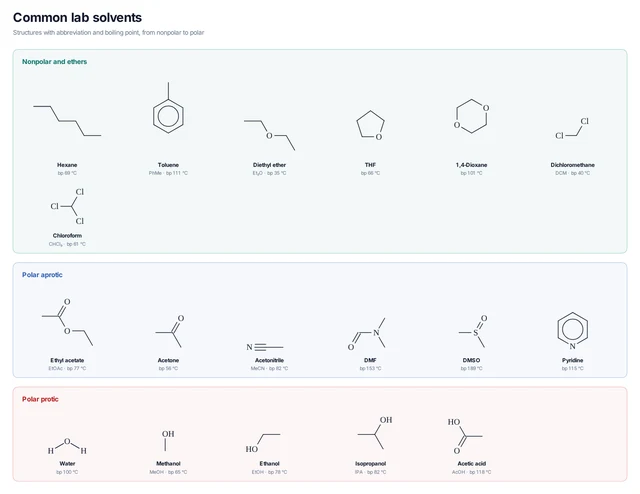640x494 pixels.
Task: Click the hexane zigzag chain structure
Action: pos(67,121)
